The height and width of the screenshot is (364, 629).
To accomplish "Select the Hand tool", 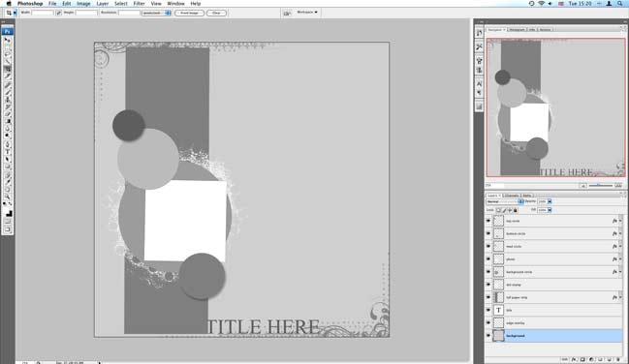I will (7, 190).
